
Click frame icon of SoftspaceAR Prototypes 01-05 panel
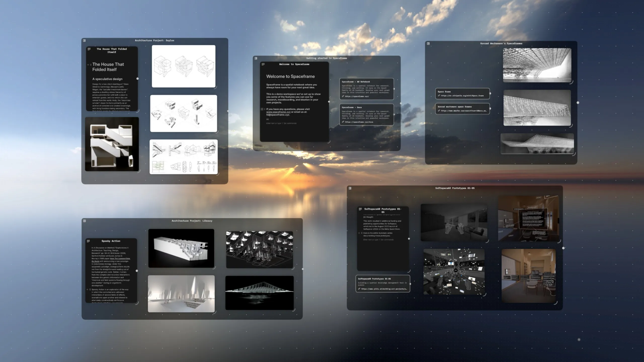350,188
